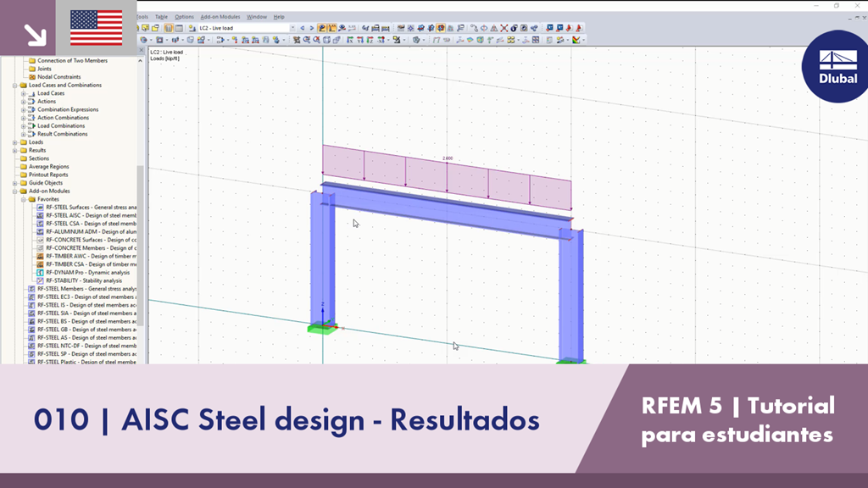Select the Connection of Two Members item
The image size is (868, 488).
pyautogui.click(x=72, y=61)
